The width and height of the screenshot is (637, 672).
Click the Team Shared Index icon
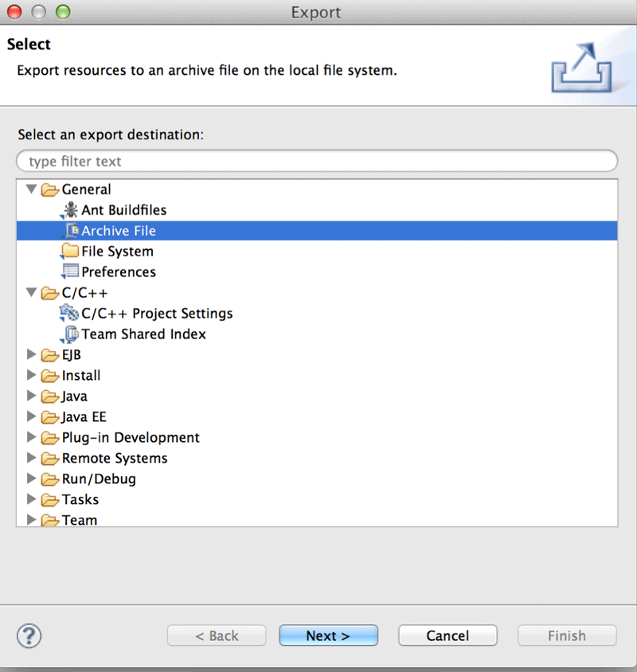tap(70, 334)
